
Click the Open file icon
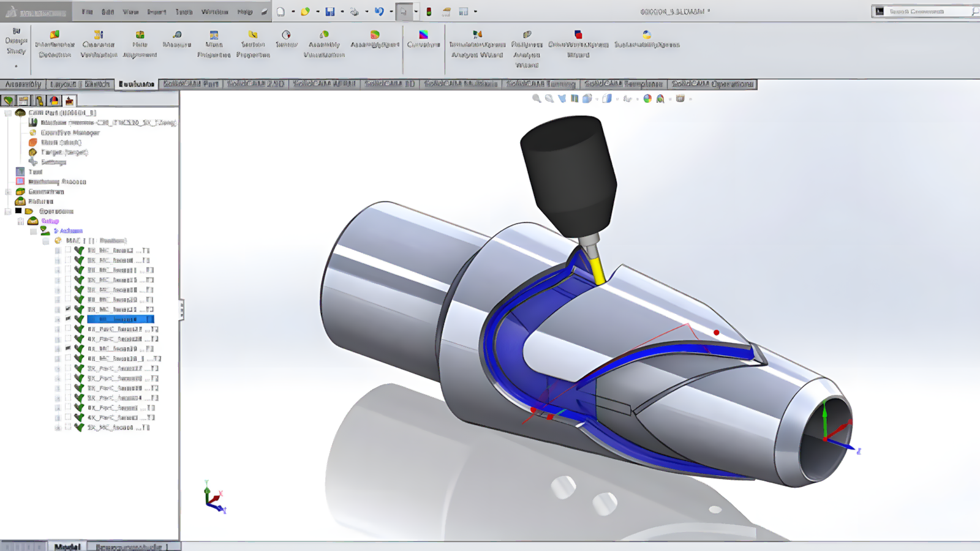(305, 12)
